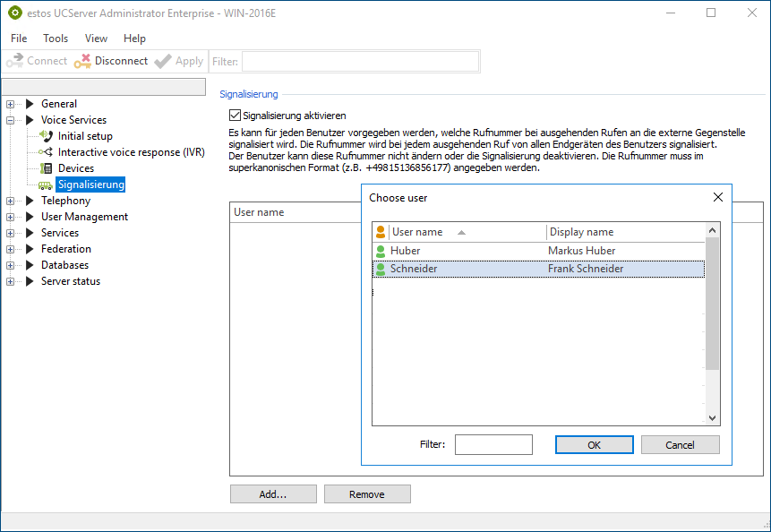Toggle the Signalisierung aktivieren checkbox

[236, 116]
